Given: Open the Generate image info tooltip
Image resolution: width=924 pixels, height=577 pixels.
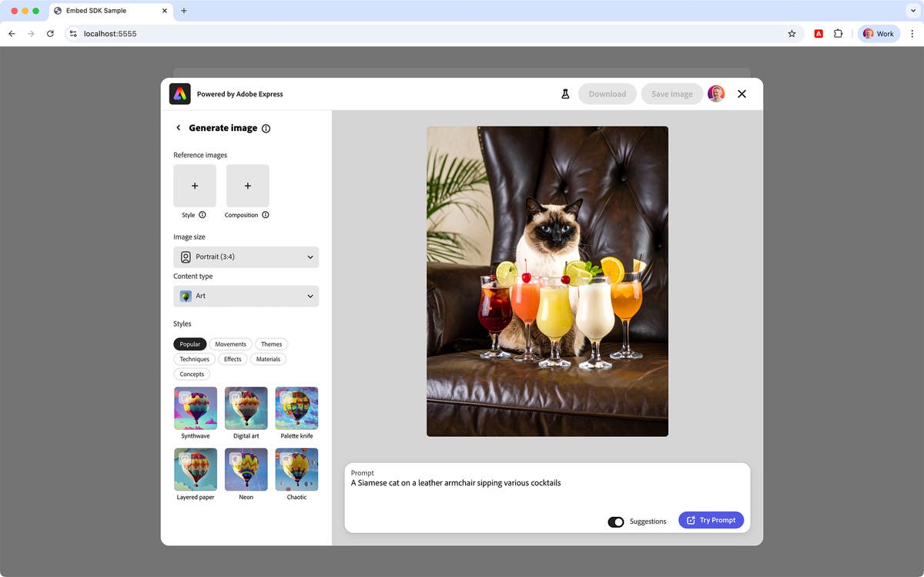Looking at the screenshot, I should (x=266, y=128).
